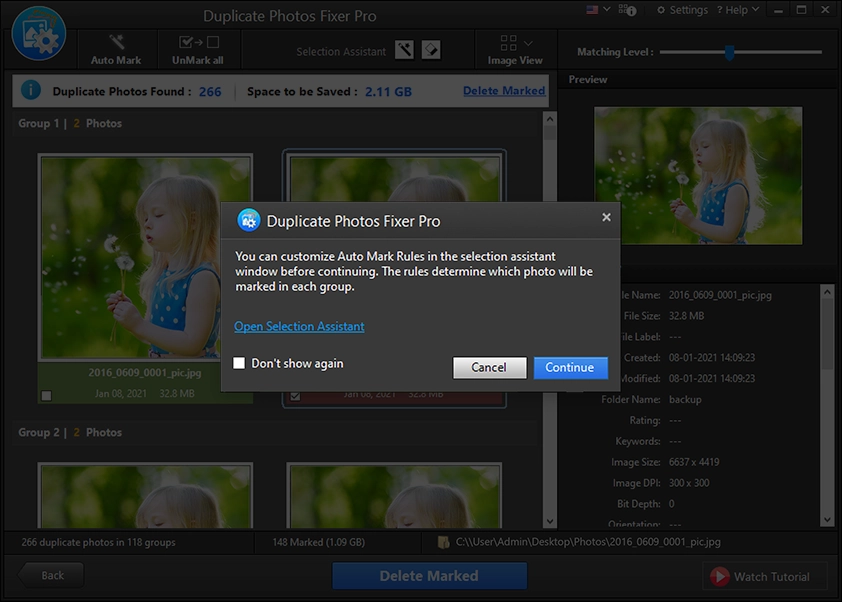842x602 pixels.
Task: Click the Image Size value 6637 x 4419
Action: click(694, 462)
